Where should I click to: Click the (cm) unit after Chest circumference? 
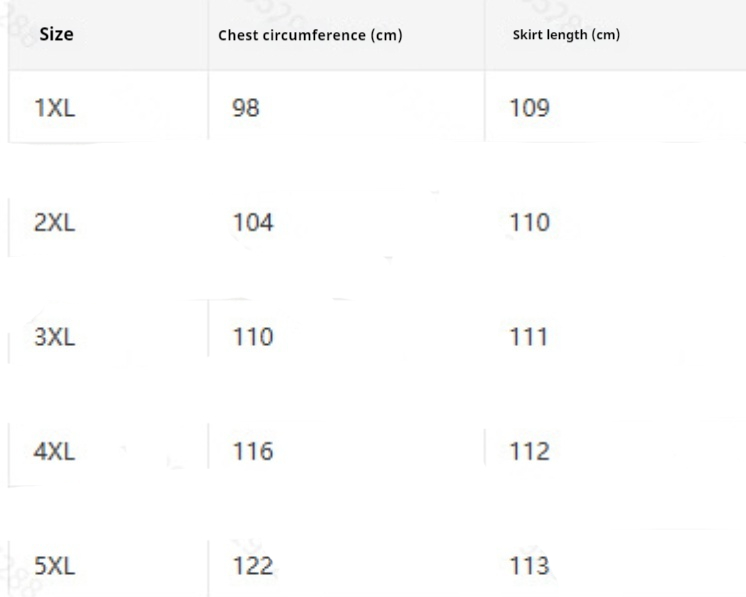point(386,36)
